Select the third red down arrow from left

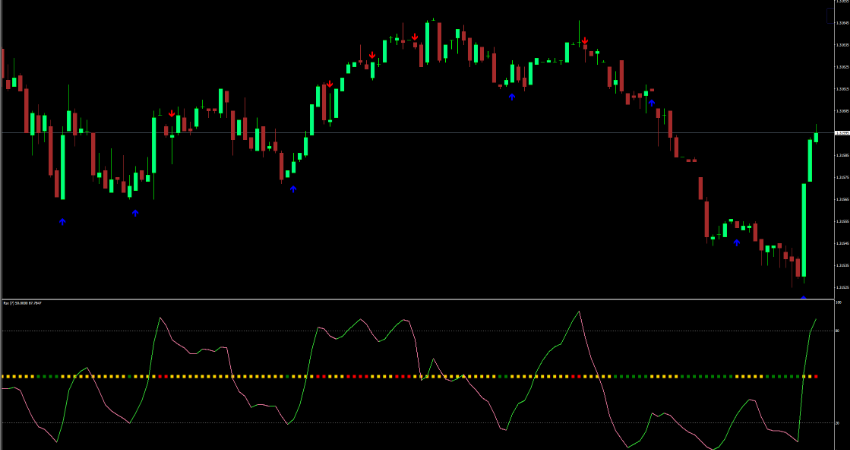pyautogui.click(x=372, y=55)
